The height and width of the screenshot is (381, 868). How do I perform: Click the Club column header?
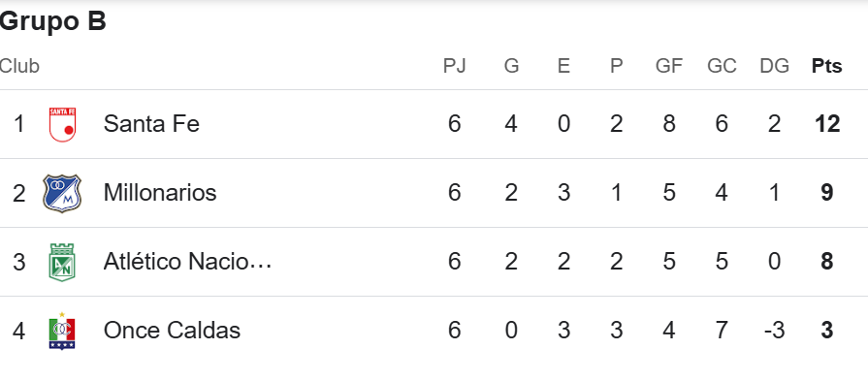click(x=19, y=66)
